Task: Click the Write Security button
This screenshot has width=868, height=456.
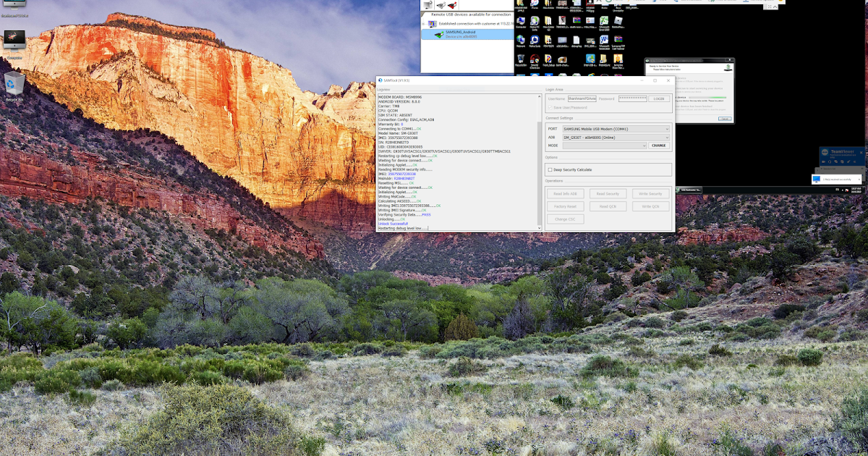Action: [x=651, y=194]
